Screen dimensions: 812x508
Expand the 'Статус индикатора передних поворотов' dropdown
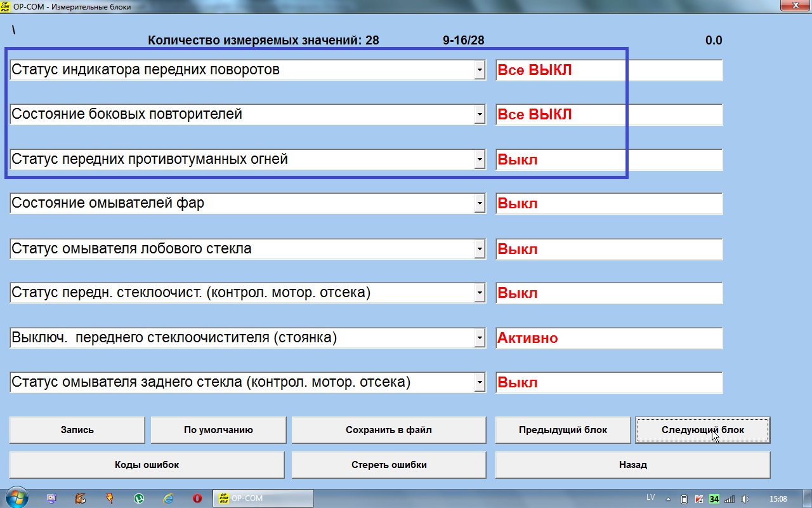(480, 70)
